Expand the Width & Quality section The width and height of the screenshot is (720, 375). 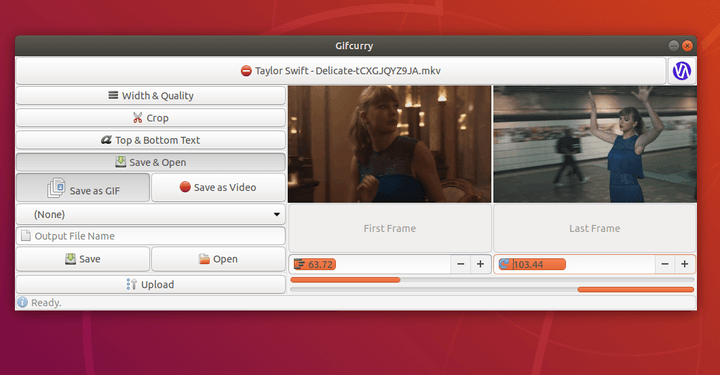[151, 95]
